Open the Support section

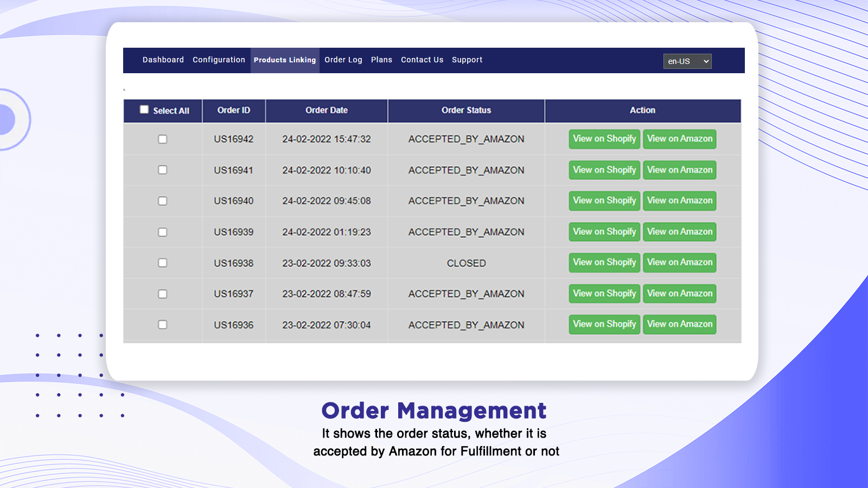tap(467, 60)
